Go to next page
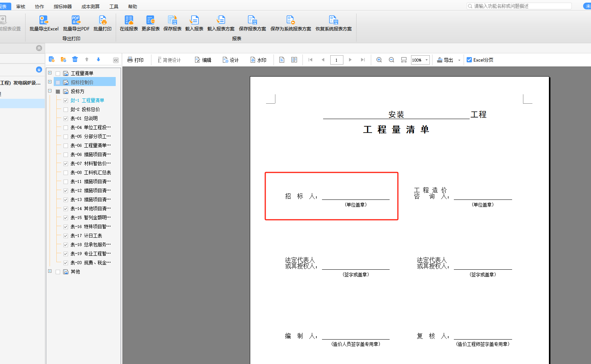The height and width of the screenshot is (364, 591). (350, 60)
